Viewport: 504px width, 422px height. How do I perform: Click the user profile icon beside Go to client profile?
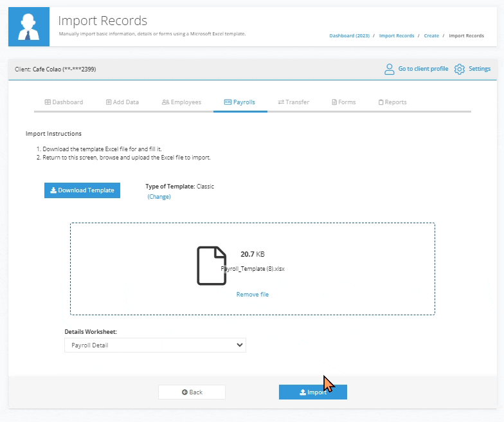pos(390,69)
